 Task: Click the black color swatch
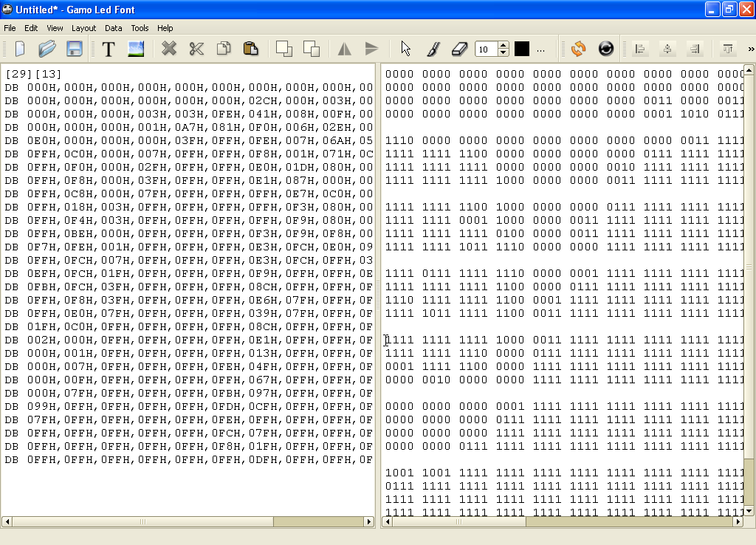(x=522, y=49)
